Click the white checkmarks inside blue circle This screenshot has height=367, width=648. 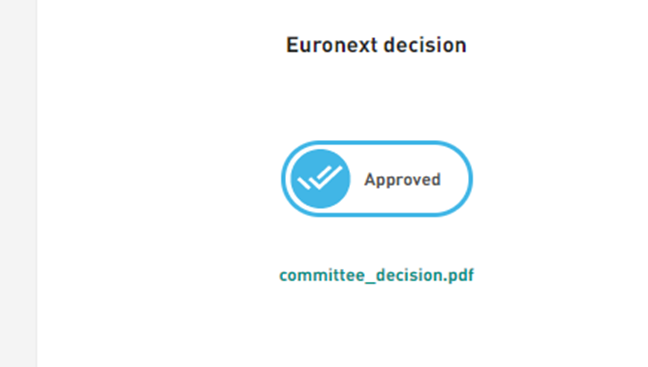pos(320,178)
